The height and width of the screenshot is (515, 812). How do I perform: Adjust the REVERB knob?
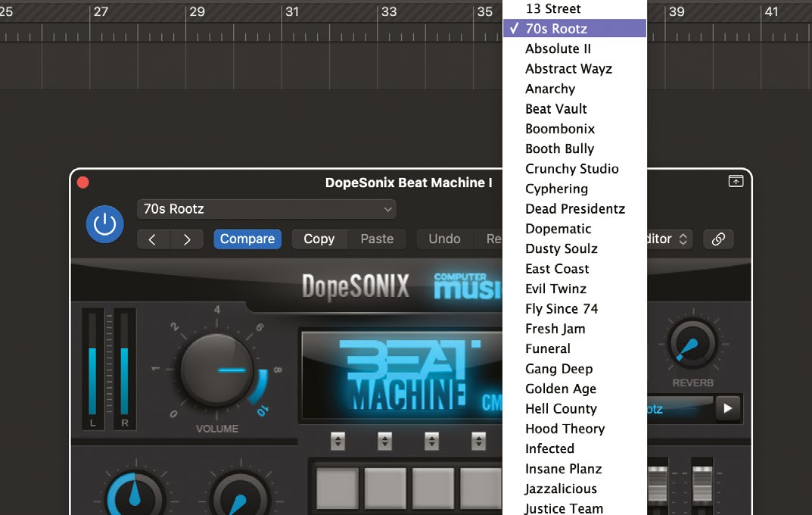692,344
